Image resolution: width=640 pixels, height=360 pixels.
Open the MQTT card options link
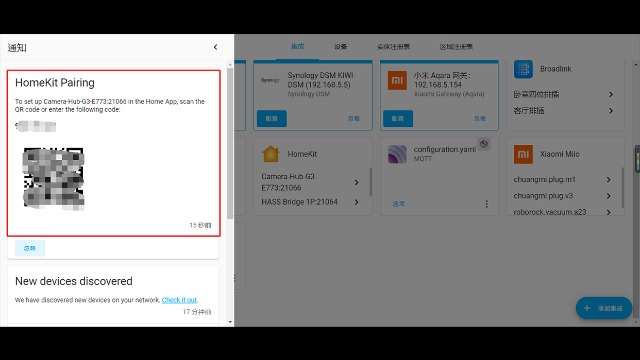[398, 204]
